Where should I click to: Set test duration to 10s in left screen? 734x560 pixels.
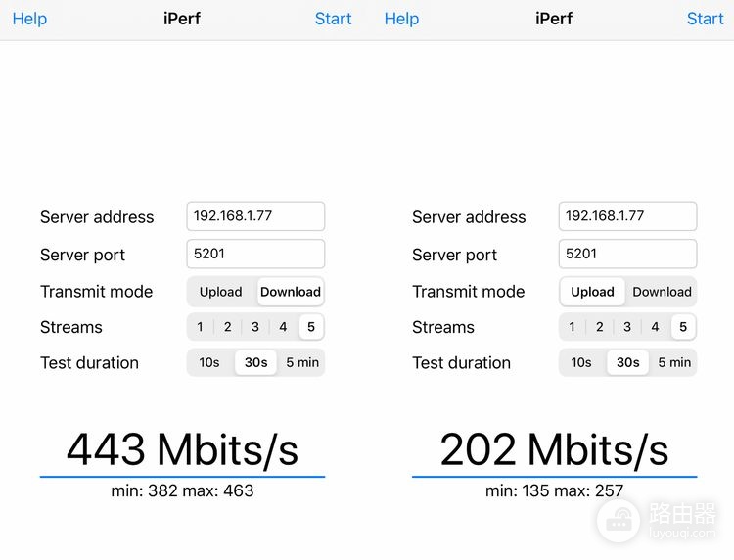[209, 362]
